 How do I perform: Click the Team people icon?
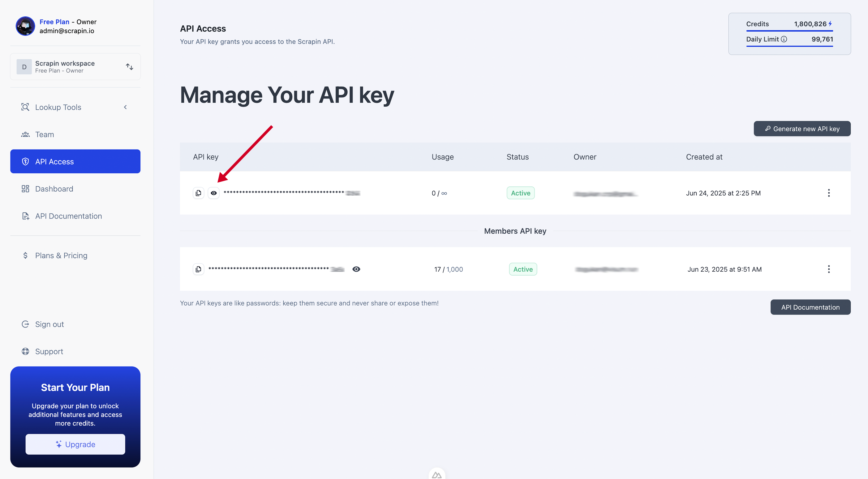(x=25, y=134)
